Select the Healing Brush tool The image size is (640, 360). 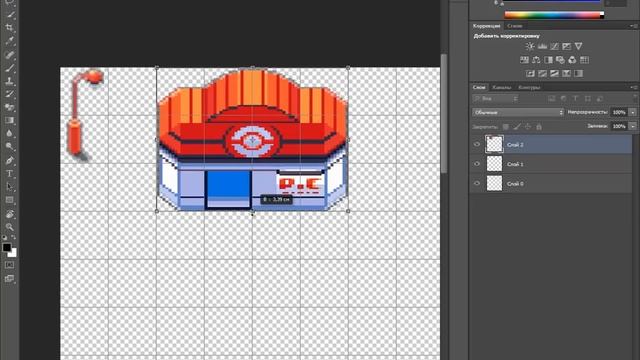pyautogui.click(x=10, y=55)
